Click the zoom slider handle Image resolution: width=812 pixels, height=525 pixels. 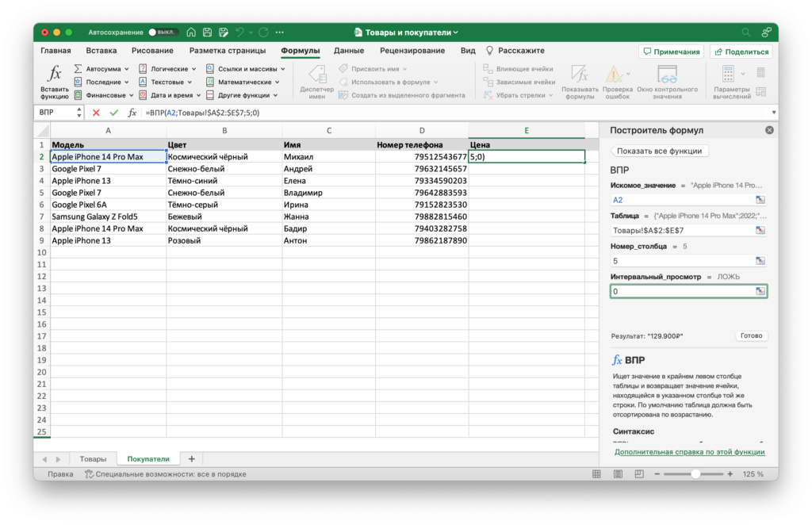coord(695,473)
